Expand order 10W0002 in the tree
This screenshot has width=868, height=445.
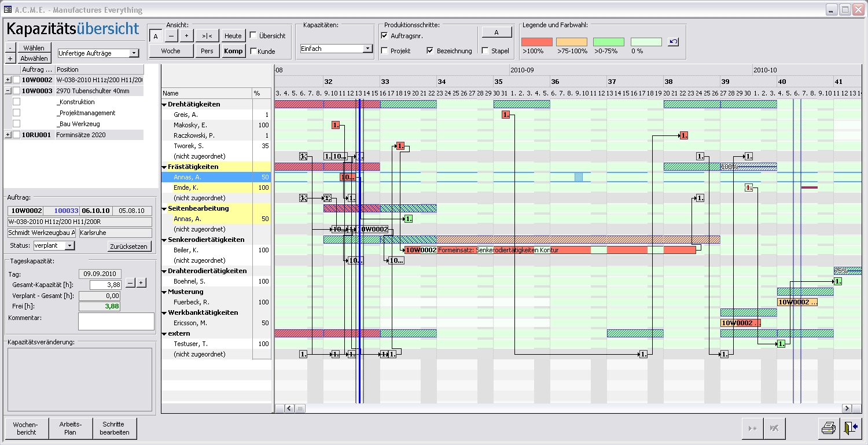pos(8,80)
